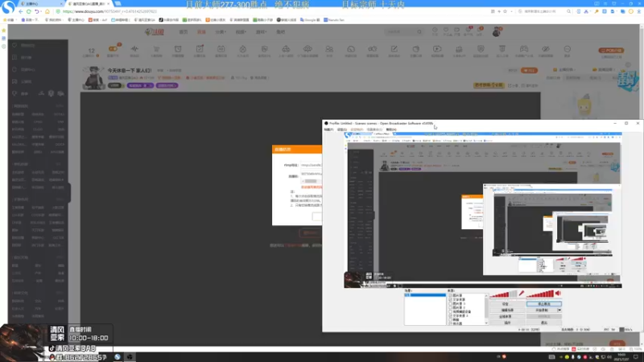The image size is (644, 362).
Task: Open the 设置 menu in OBS menu bar
Action: tap(341, 130)
